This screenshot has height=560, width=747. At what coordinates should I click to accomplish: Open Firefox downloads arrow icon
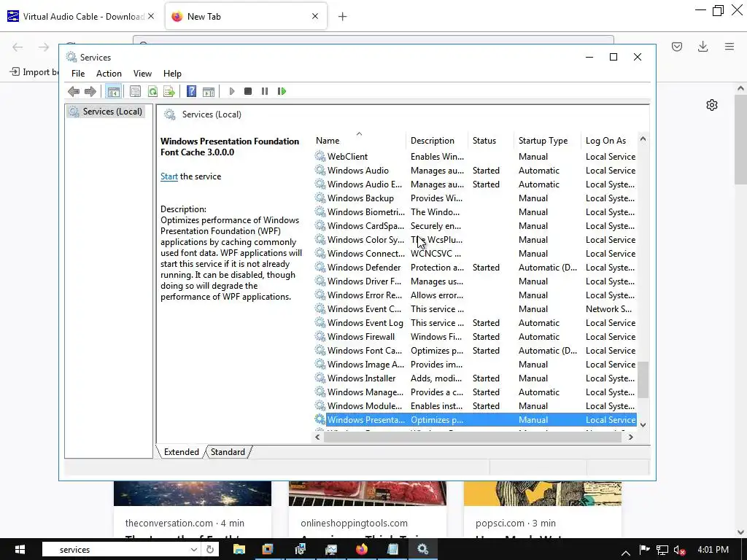point(703,47)
